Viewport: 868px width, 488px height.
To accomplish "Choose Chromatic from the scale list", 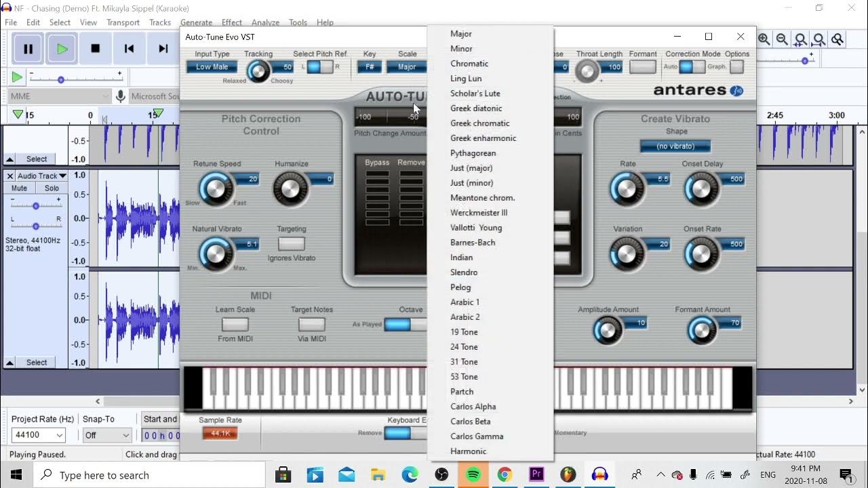I will click(469, 64).
